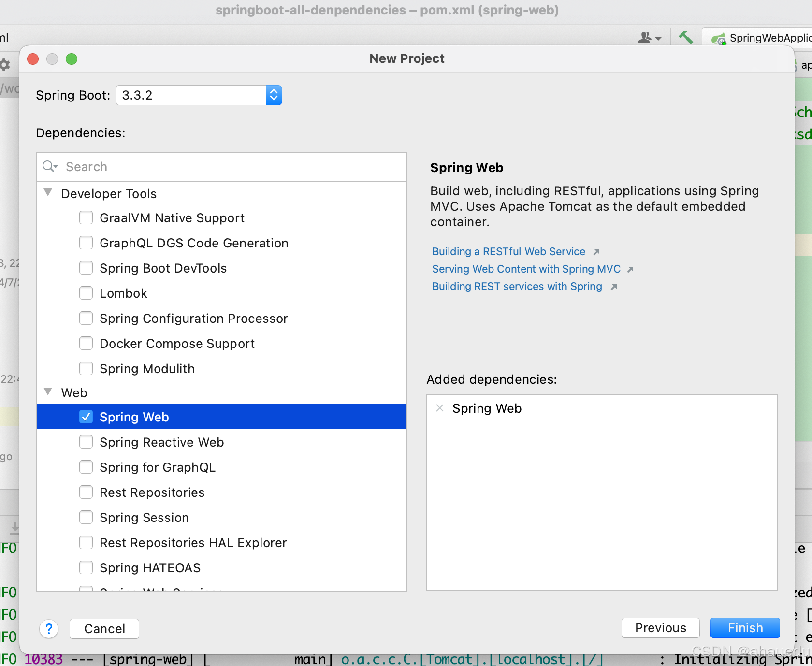
Task: Select the Web category label
Action: click(74, 393)
